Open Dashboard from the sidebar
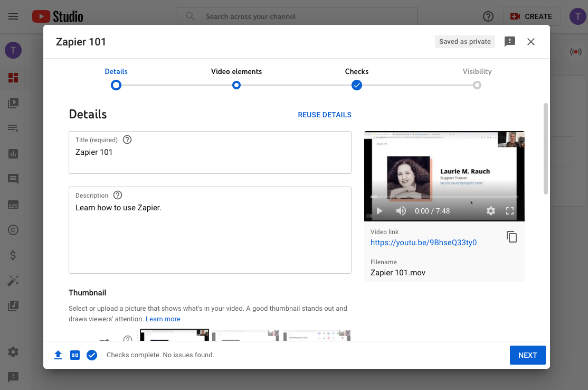Viewport: 588px width, 390px height. point(13,78)
